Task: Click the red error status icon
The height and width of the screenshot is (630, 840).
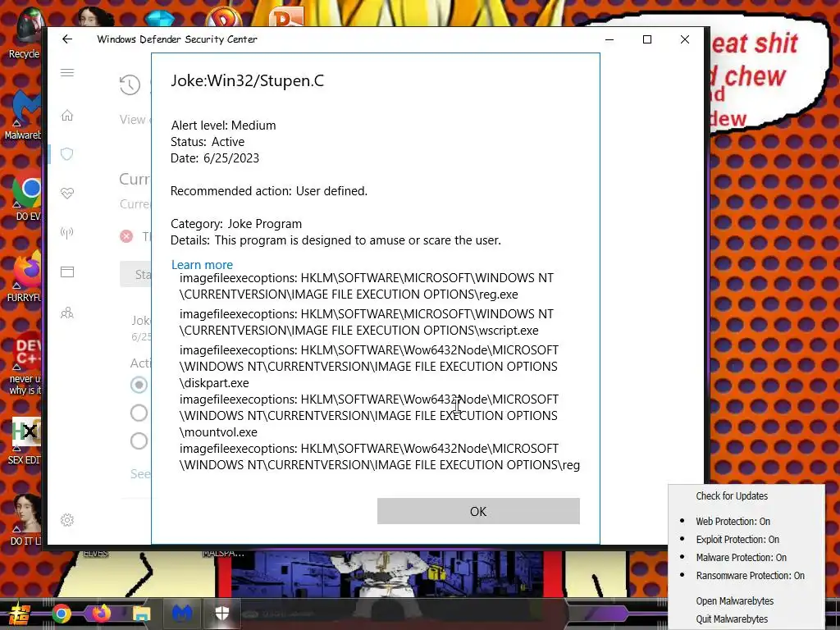Action: 126,236
